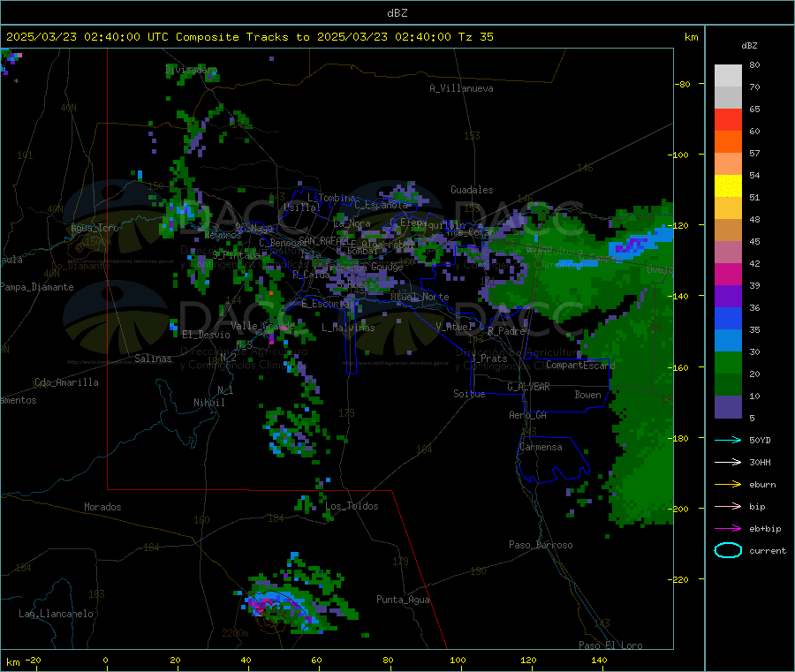Screen dimensions: 795x672
Task: Click the 'A_Villanueva' map label
Action: pos(461,88)
